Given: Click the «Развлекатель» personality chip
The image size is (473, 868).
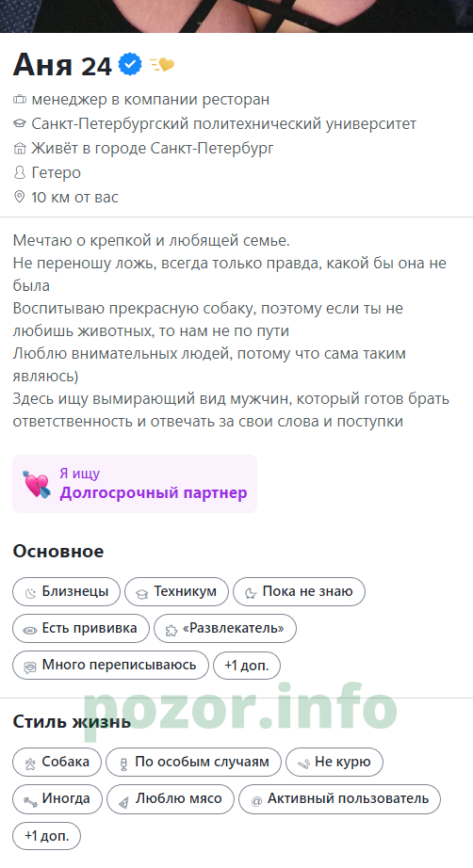Looking at the screenshot, I should pos(225,628).
